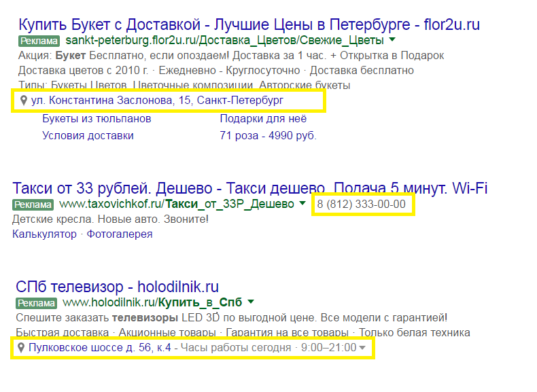The height and width of the screenshot is (392, 537).
Task: Click the address 'Пулковское шоссе д. 56, к.4'
Action: coord(99,348)
